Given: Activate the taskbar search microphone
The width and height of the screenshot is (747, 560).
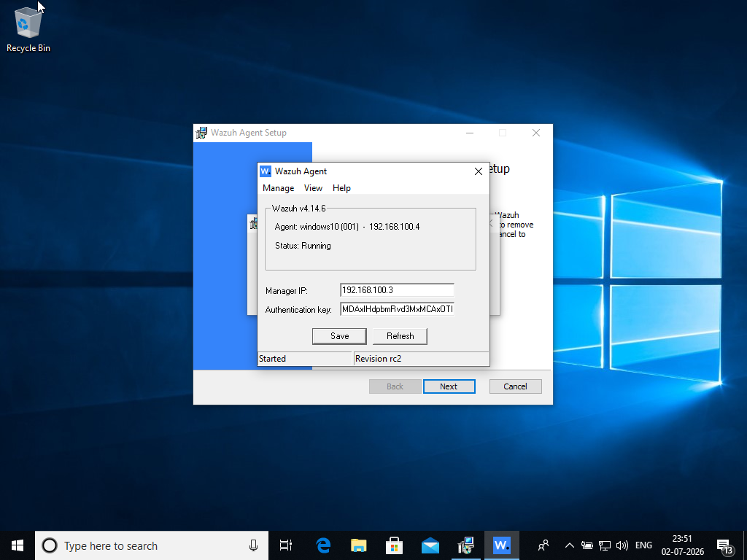Looking at the screenshot, I should (253, 545).
